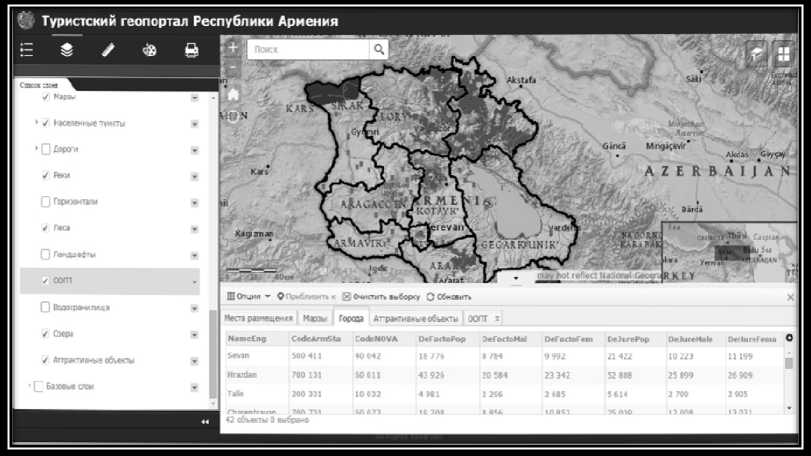This screenshot has height=456, width=811.
Task: Close the ООПТ table tab
Action: (x=497, y=318)
